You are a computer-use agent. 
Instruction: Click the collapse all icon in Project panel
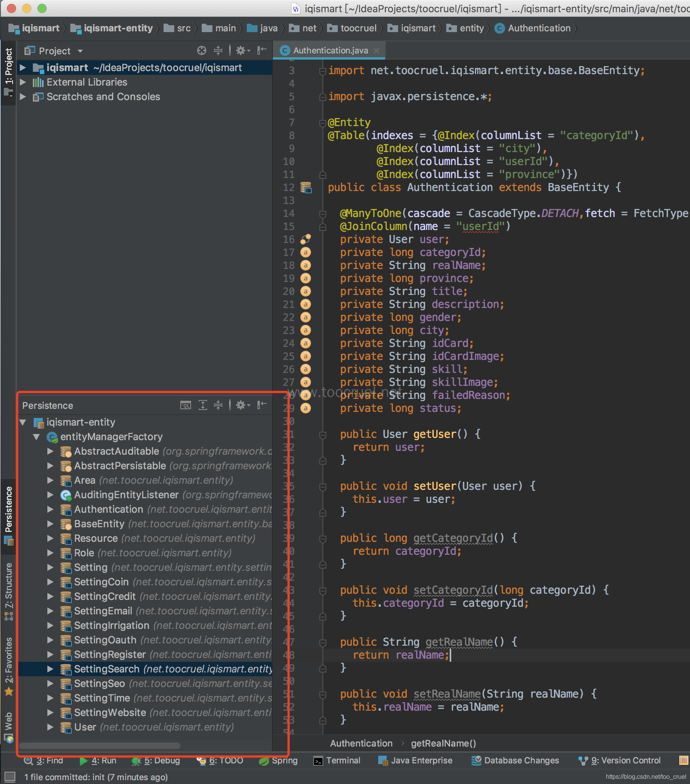point(218,51)
